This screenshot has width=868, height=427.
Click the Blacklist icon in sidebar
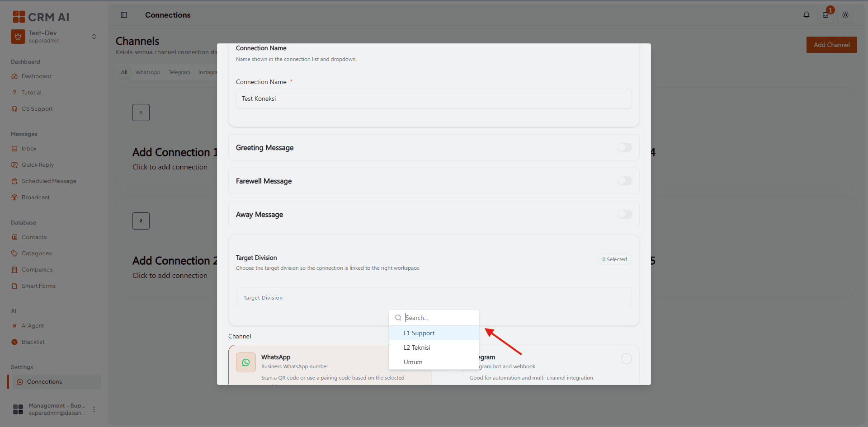[x=14, y=342]
